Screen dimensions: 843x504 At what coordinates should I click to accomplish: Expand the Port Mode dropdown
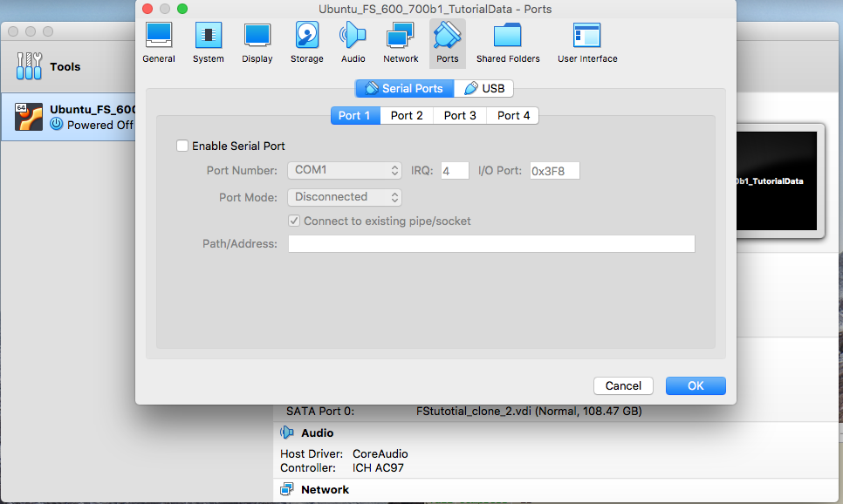point(345,197)
